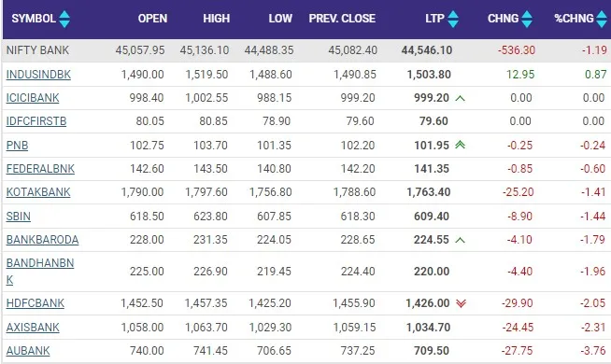Open the FEDERALBNK stock link
611x364 pixels.
click(x=40, y=169)
